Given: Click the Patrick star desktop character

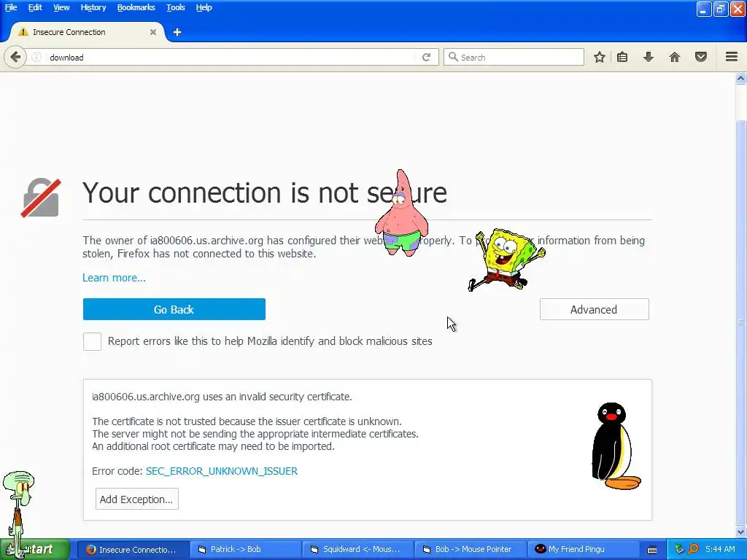Looking at the screenshot, I should (401, 213).
